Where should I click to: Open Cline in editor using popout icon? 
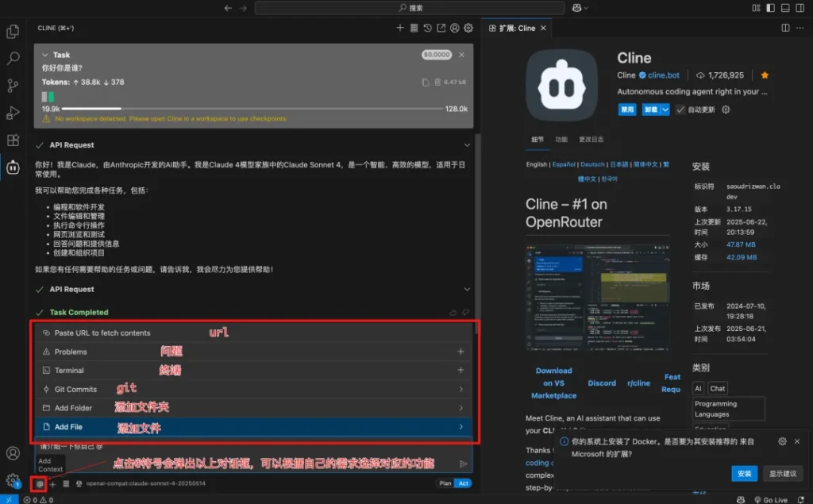click(440, 28)
